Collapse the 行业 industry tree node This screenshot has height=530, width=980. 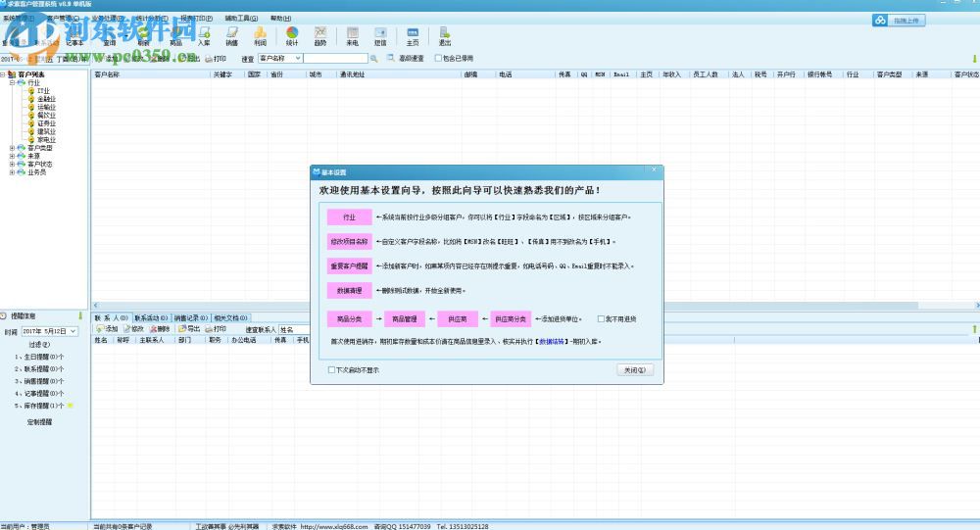click(12, 82)
